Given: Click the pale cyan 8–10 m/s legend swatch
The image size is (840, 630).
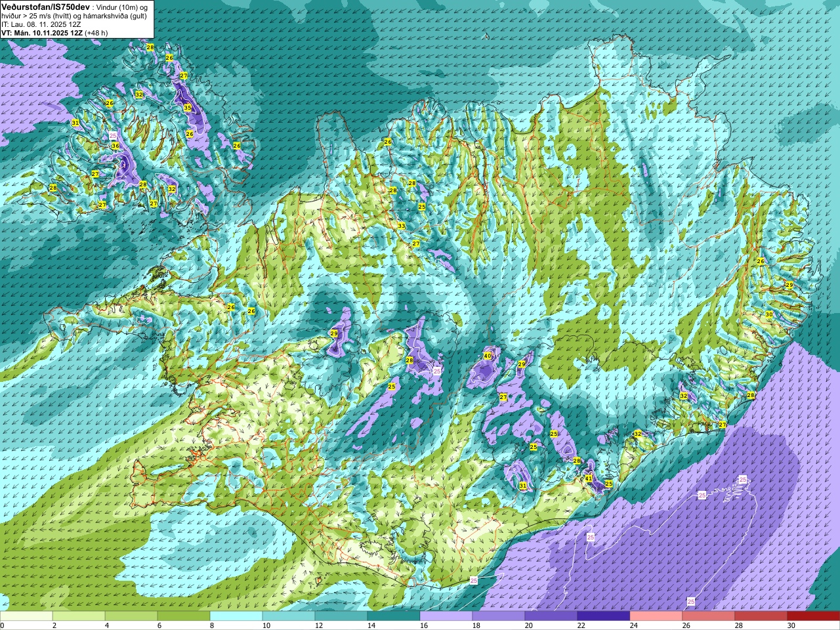Looking at the screenshot, I should [236, 616].
